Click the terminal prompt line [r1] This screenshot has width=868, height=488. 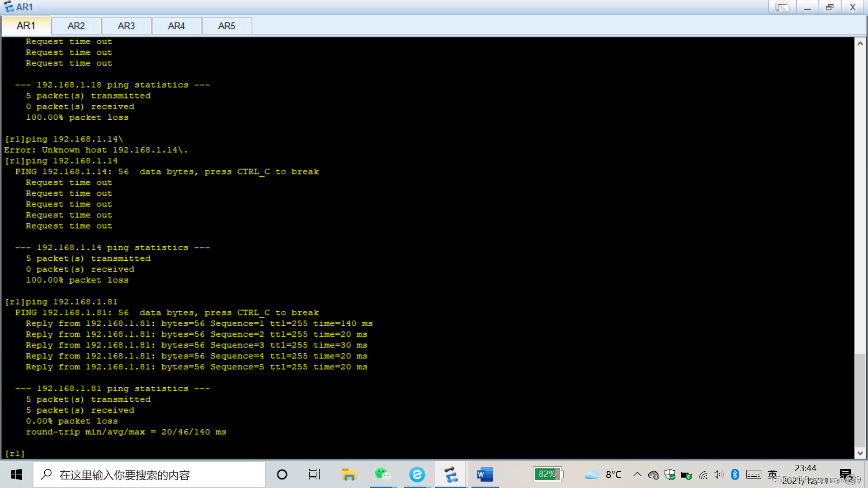click(15, 453)
